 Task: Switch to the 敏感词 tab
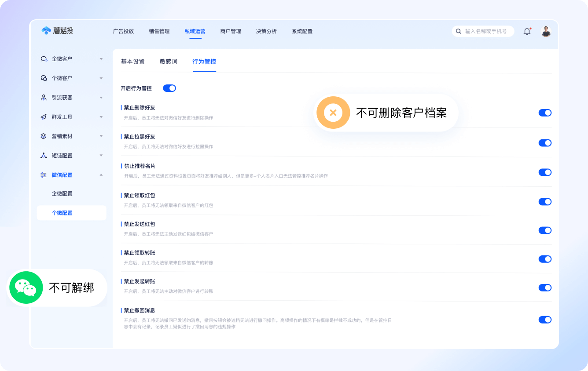click(168, 62)
